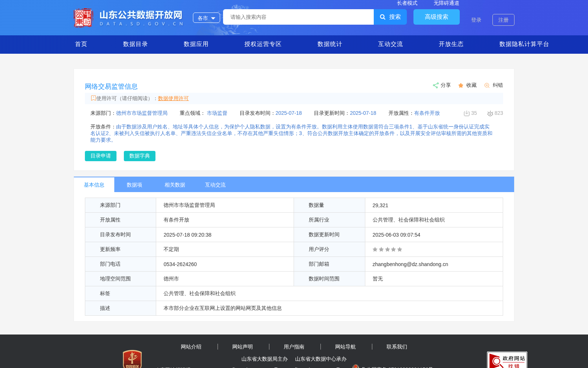This screenshot has height=368, width=588.
Task: Click the 数据字典 button
Action: coord(140,156)
